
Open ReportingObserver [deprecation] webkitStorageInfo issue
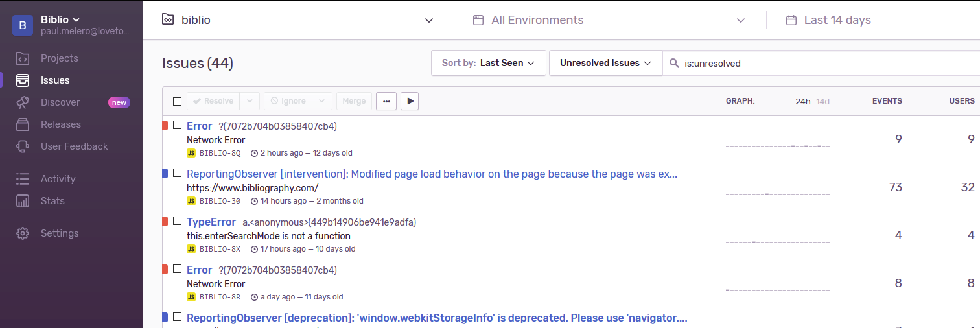(437, 318)
